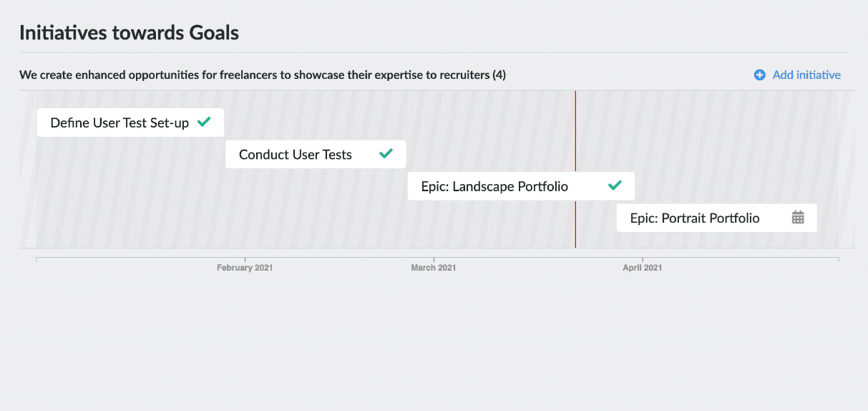868x411 pixels.
Task: Click the blue plus icon beside Add initiative
Action: 760,74
